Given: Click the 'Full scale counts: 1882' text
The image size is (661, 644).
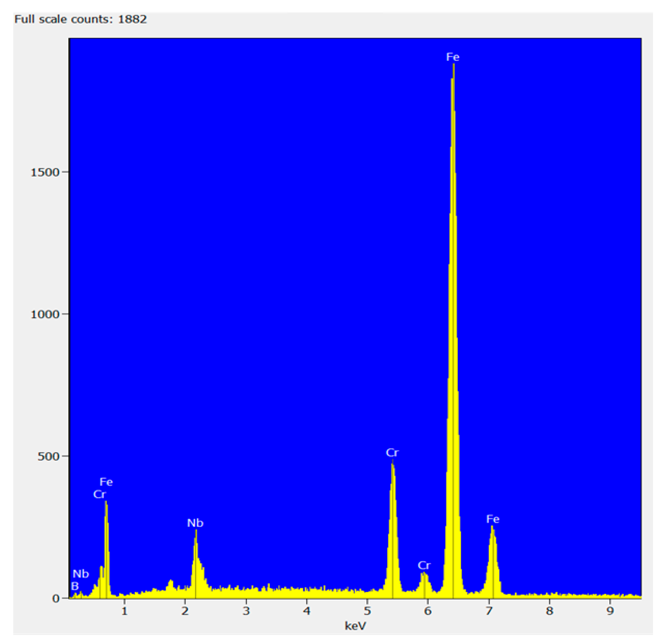Looking at the screenshot, I should pos(81,19).
